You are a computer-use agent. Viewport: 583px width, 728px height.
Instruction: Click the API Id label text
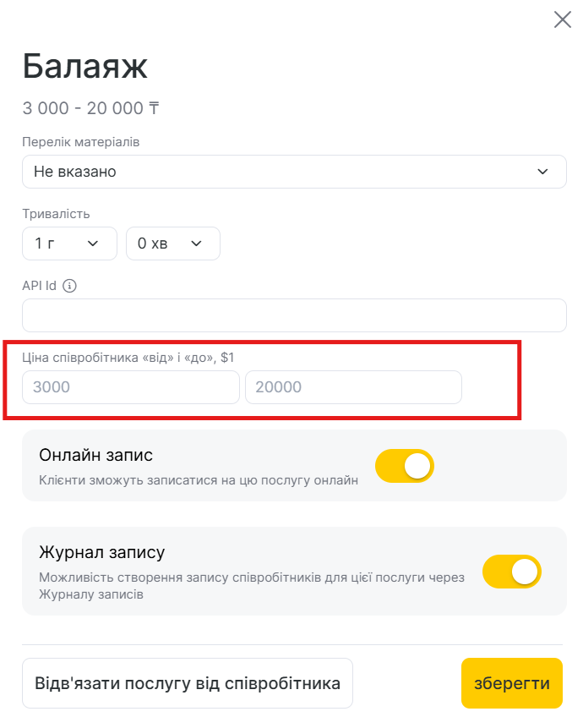[x=39, y=286]
